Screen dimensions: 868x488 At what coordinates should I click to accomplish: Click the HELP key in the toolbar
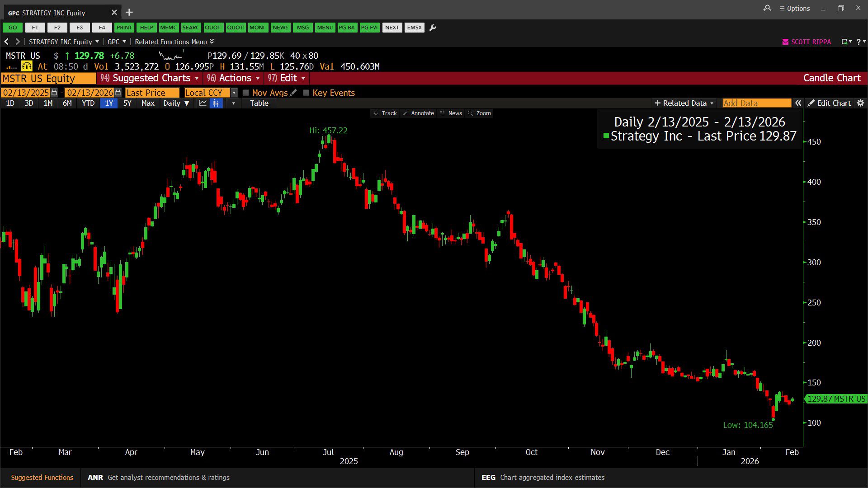pyautogui.click(x=146, y=28)
